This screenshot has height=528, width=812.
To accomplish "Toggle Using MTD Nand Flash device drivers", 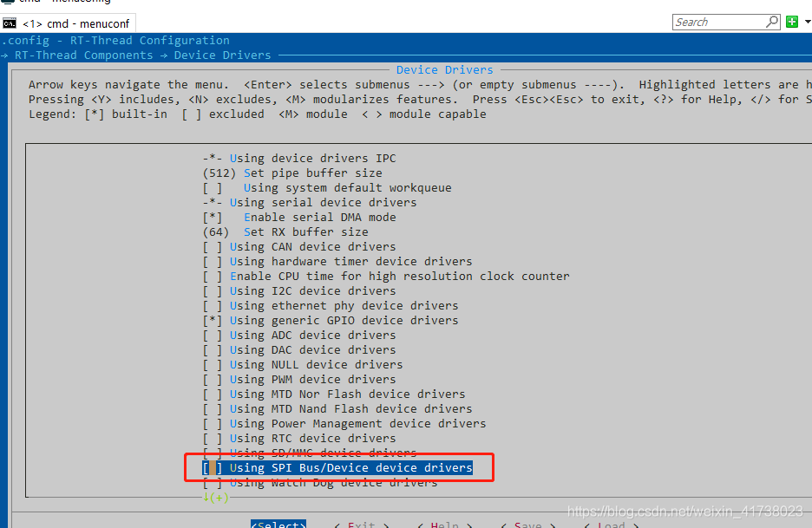I will (x=337, y=409).
